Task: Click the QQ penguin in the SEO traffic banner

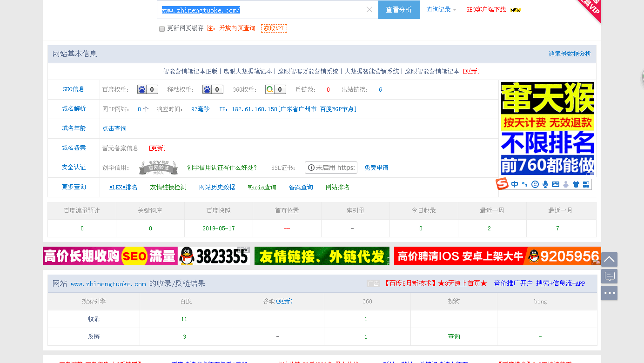Action: pyautogui.click(x=187, y=256)
